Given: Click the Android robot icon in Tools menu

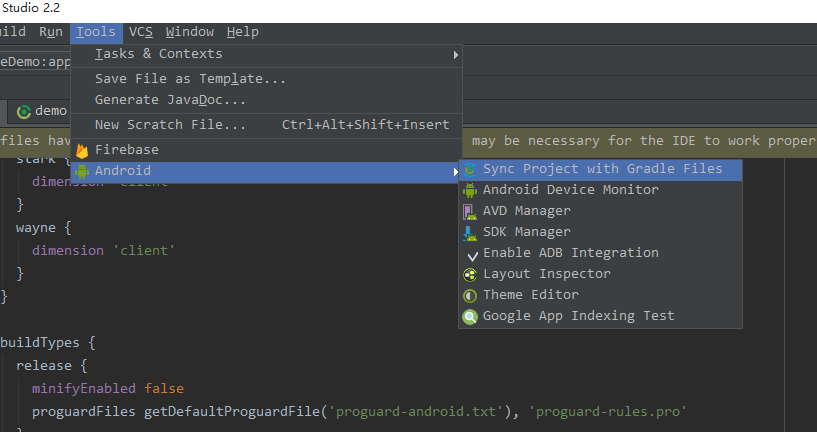Looking at the screenshot, I should pyautogui.click(x=82, y=171).
